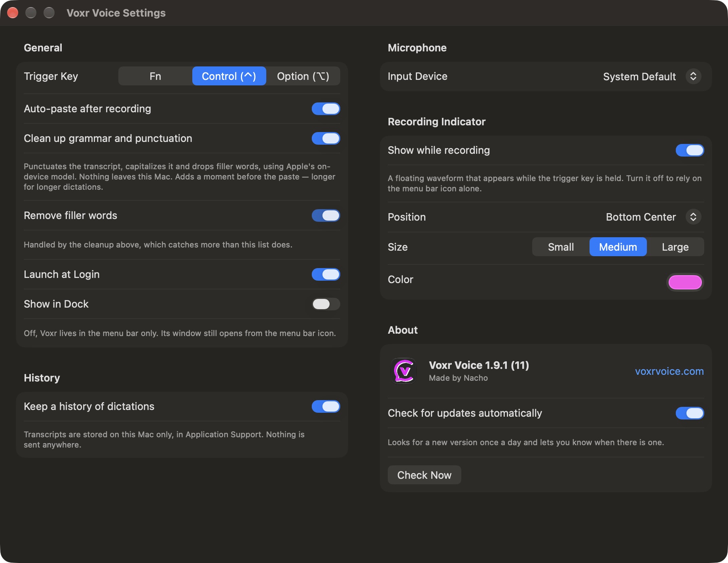Screen dimensions: 728x563
Task: Set indicator size to Large
Action: tap(675, 247)
